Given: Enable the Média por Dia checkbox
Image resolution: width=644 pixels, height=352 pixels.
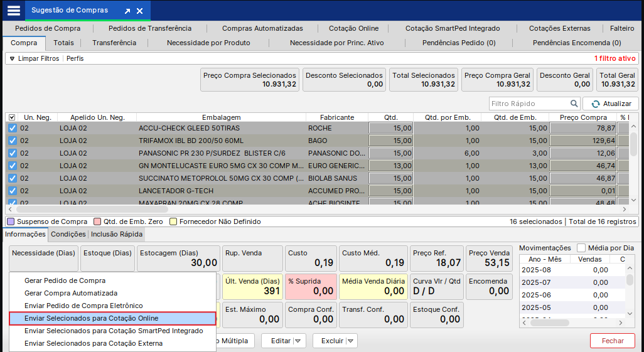Looking at the screenshot, I should point(581,248).
